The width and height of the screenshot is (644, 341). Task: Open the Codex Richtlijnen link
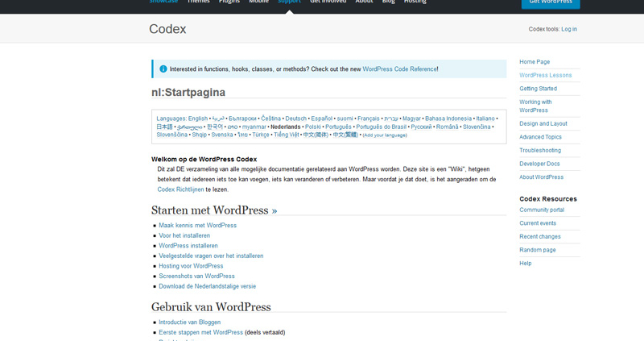180,189
